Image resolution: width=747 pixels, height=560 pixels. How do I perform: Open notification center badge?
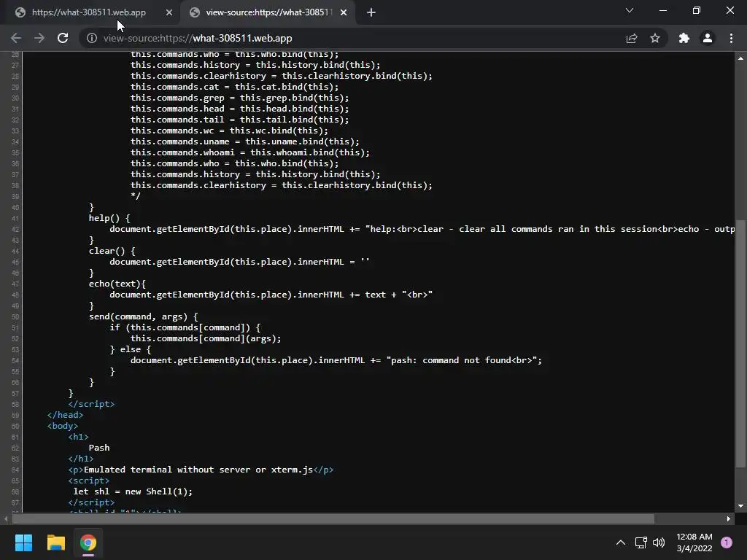coord(727,542)
